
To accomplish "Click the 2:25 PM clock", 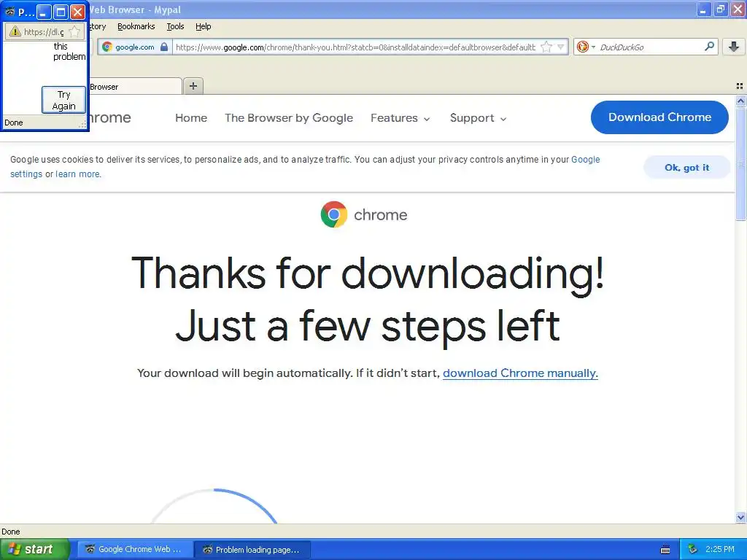I will 720,549.
